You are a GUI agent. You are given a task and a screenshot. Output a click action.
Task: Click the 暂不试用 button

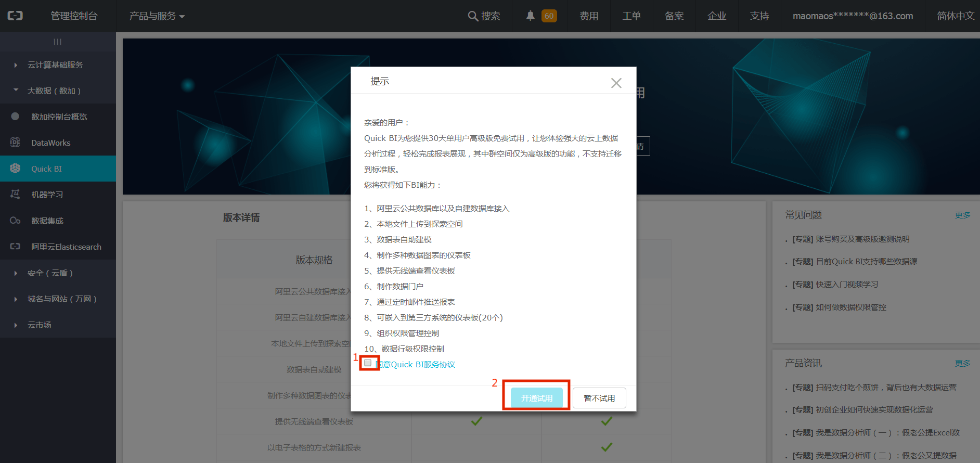point(599,398)
